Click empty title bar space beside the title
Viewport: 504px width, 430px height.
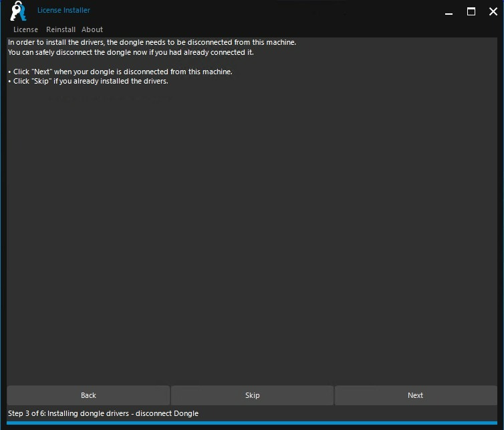pyautogui.click(x=267, y=11)
